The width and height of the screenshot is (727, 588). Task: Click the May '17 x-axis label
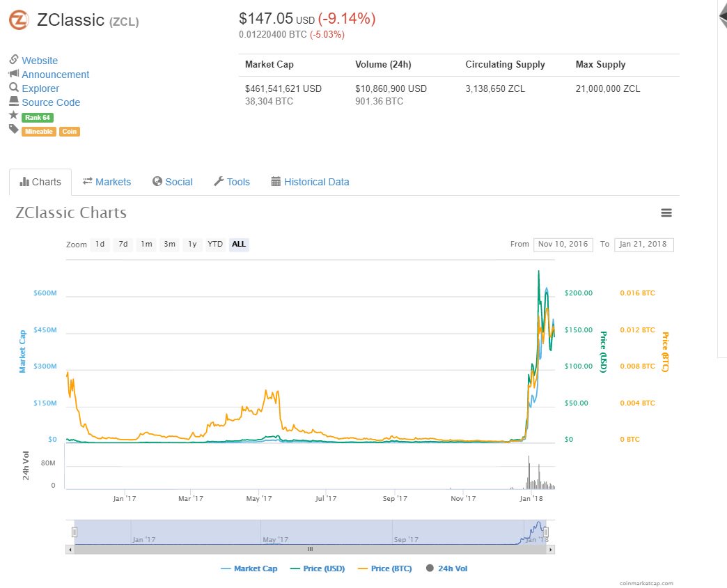(x=259, y=499)
